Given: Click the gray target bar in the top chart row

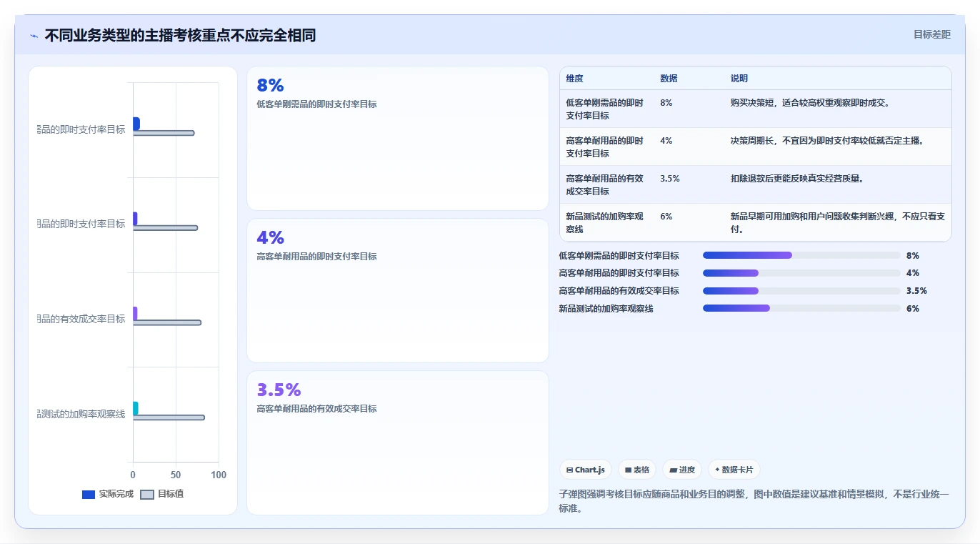Looking at the screenshot, I should [x=164, y=133].
